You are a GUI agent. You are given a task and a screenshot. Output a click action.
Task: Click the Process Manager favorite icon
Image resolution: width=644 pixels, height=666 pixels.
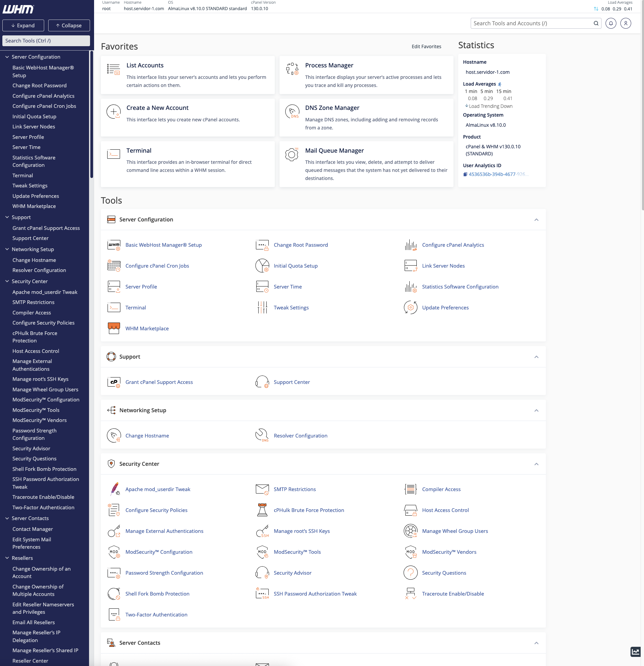coord(292,69)
